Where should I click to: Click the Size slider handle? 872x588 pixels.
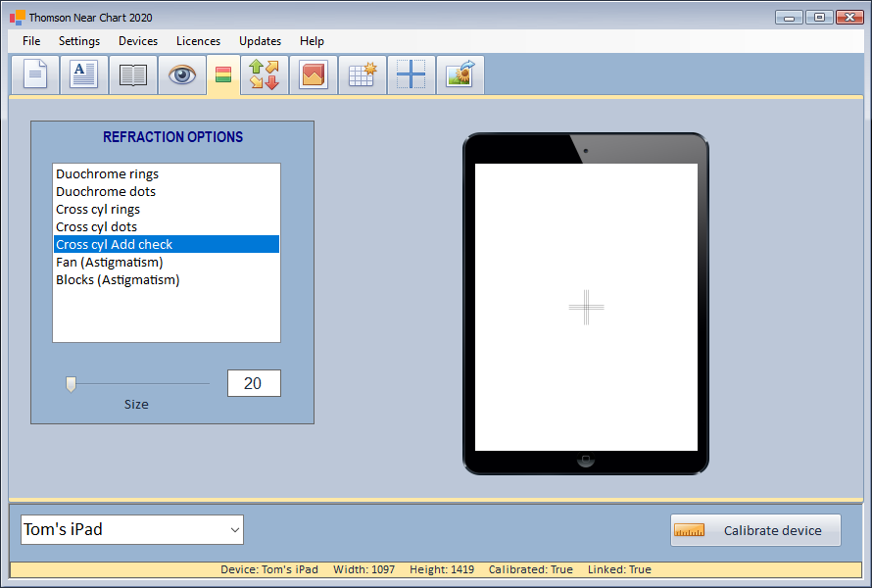[71, 384]
